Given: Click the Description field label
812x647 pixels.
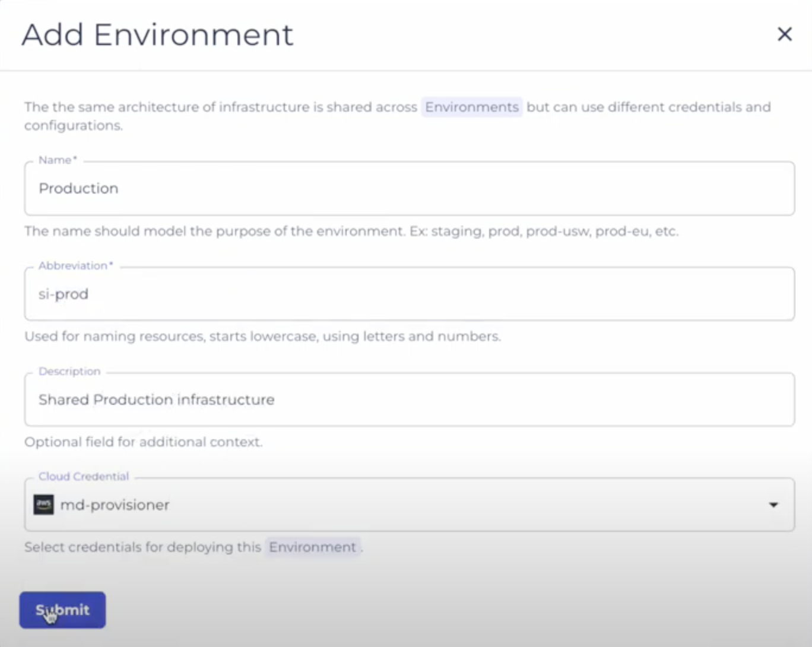Looking at the screenshot, I should tap(69, 371).
